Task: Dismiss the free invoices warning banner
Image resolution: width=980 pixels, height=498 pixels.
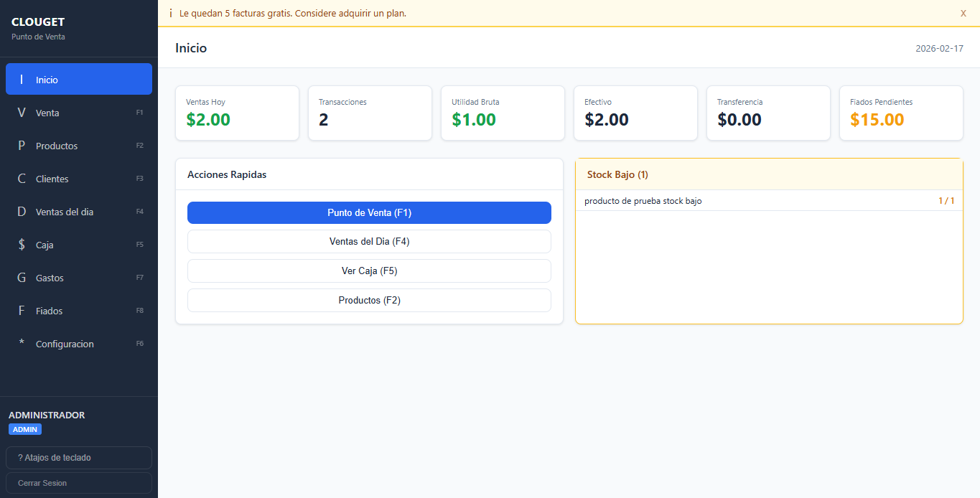Action: [x=963, y=13]
